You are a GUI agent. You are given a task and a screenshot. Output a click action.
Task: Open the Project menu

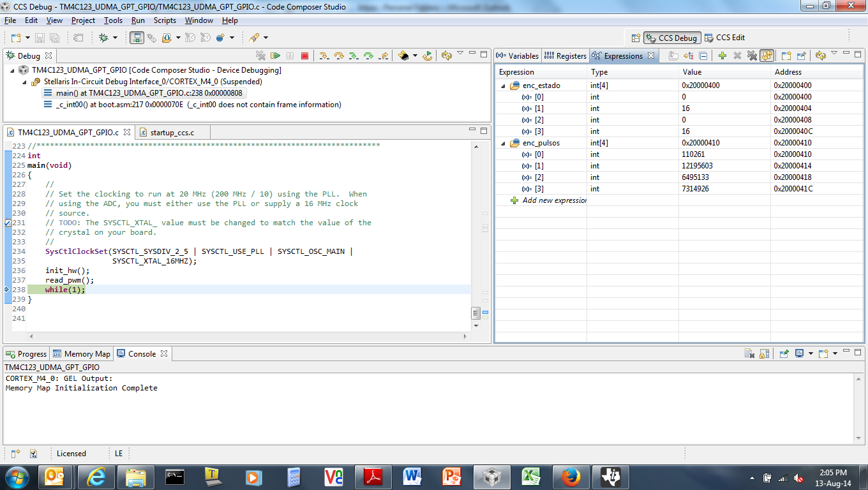(x=83, y=20)
